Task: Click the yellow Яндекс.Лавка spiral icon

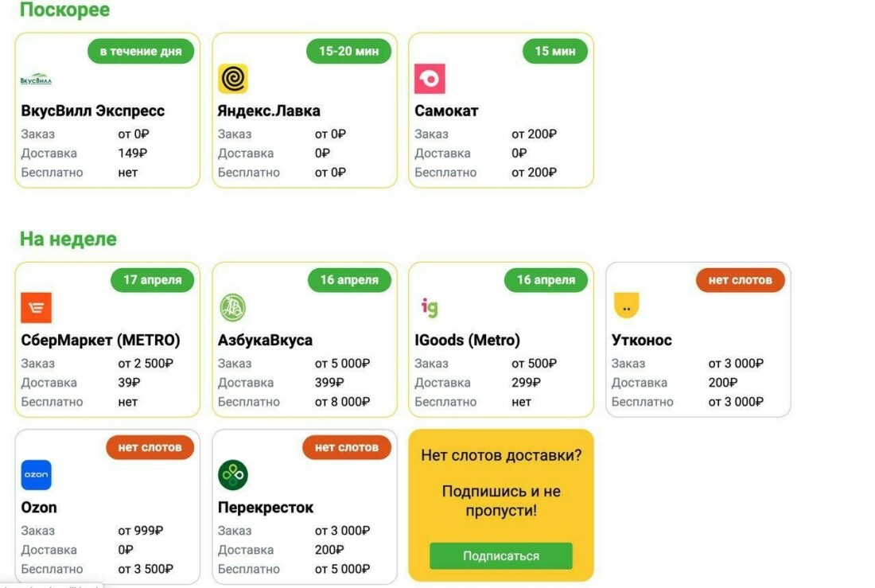Action: click(x=233, y=79)
